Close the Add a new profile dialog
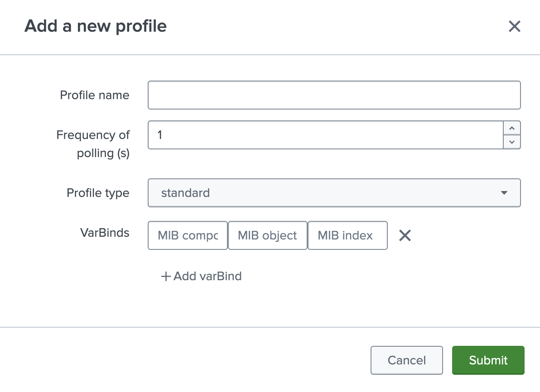This screenshot has height=392, width=540. coord(514,26)
